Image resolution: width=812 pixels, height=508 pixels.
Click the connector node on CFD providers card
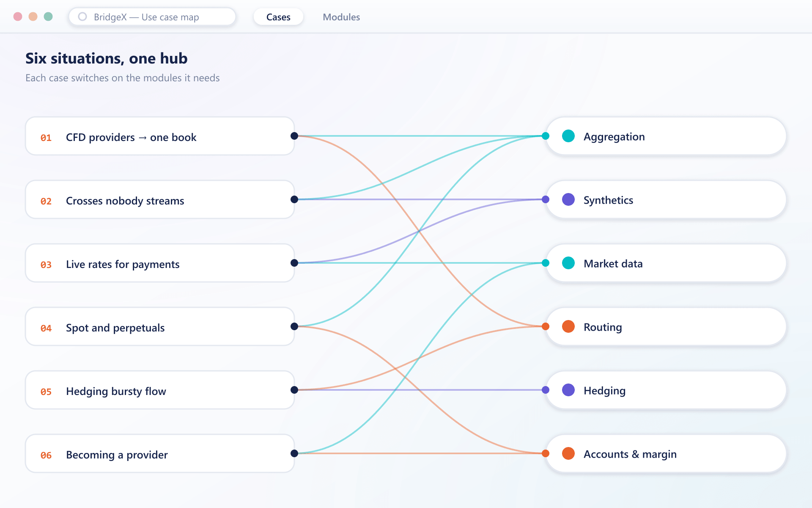(x=294, y=136)
